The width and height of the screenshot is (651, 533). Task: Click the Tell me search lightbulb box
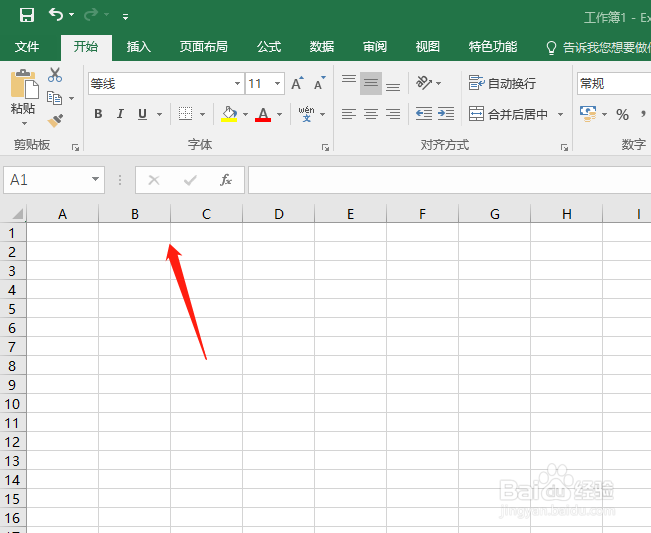(x=598, y=47)
